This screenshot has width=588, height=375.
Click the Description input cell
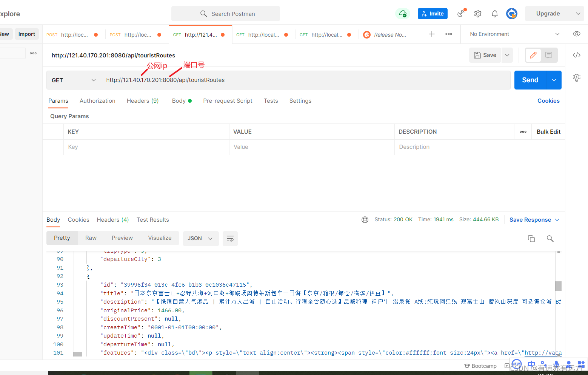480,147
